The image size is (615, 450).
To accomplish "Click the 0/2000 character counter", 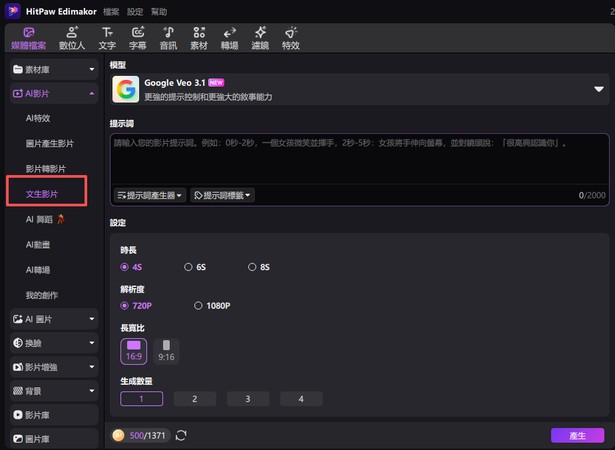I will pyautogui.click(x=592, y=195).
